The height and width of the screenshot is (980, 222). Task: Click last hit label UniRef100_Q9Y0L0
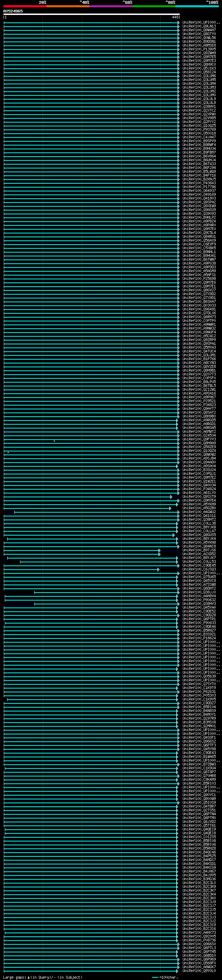(199, 971)
